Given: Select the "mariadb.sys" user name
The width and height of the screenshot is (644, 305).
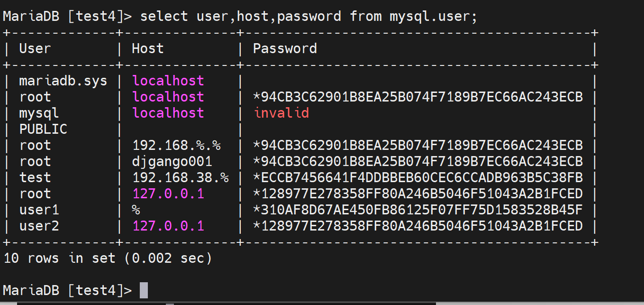Looking at the screenshot, I should point(63,81).
